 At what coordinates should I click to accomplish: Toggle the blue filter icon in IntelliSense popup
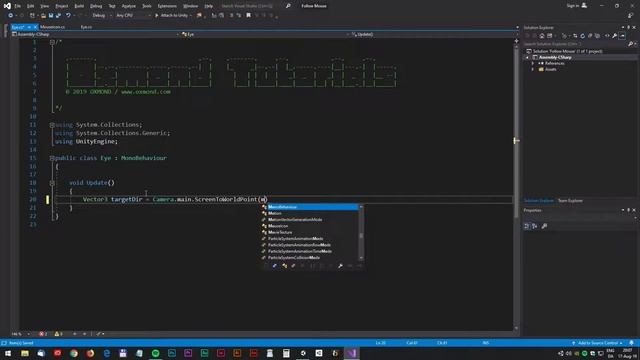[275, 266]
